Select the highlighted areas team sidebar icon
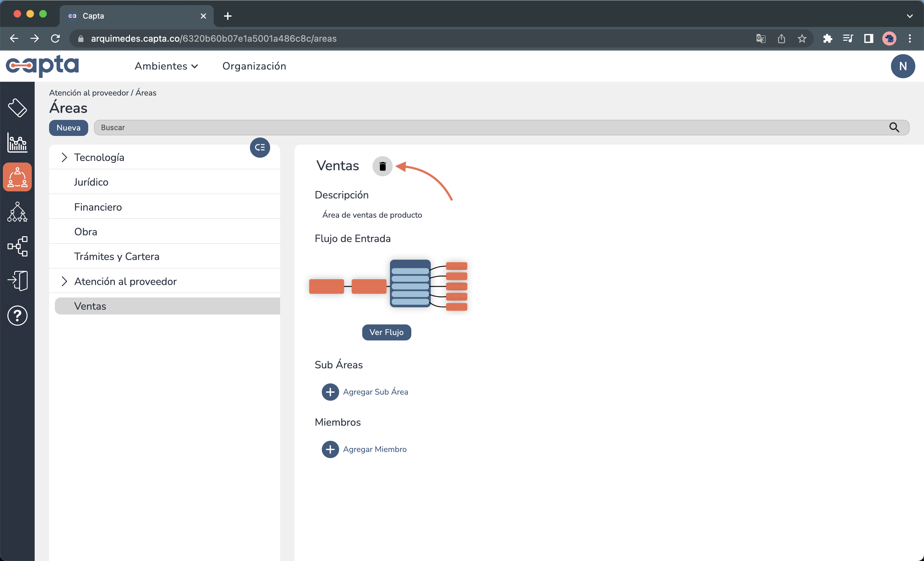Viewport: 924px width, 561px height. click(17, 177)
